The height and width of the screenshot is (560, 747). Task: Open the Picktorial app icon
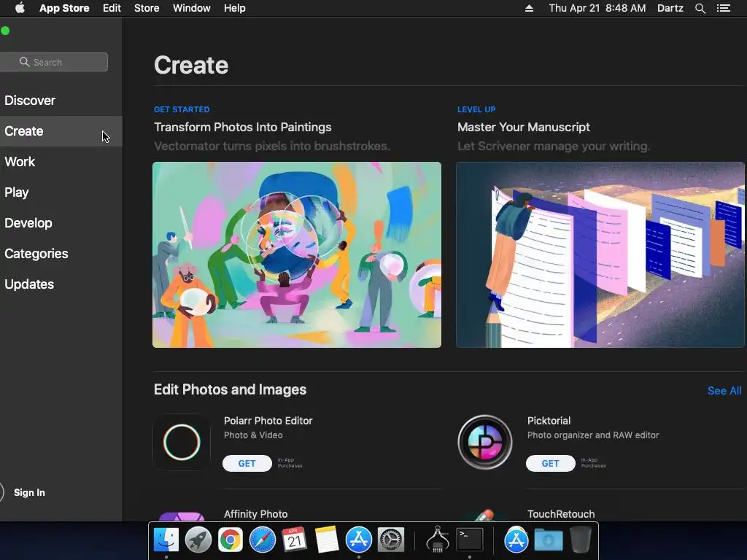click(x=485, y=442)
